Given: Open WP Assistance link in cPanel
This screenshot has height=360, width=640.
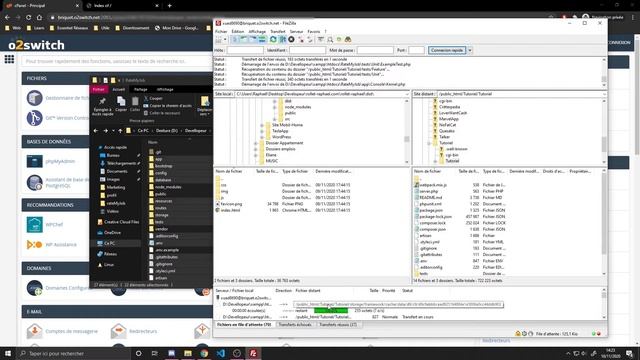Looking at the screenshot, I should (x=61, y=244).
